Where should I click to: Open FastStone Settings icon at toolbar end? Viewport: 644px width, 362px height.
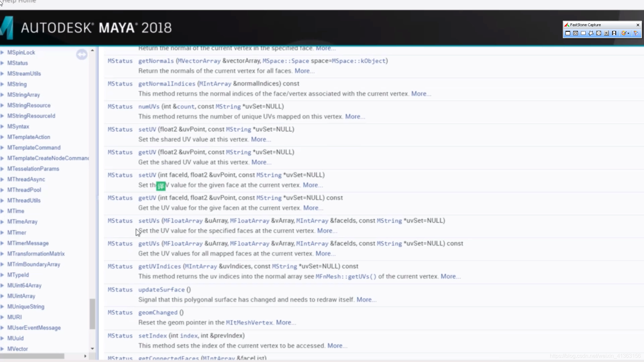click(x=636, y=33)
